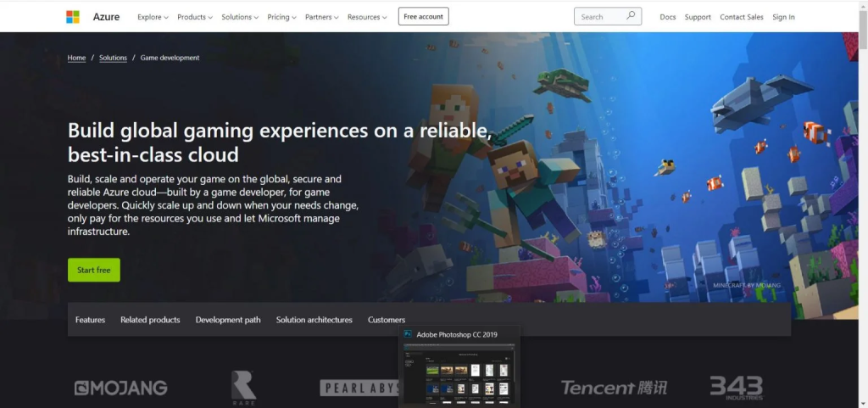This screenshot has height=408, width=868.
Task: Expand the Solutions dropdown menu
Action: click(x=240, y=17)
